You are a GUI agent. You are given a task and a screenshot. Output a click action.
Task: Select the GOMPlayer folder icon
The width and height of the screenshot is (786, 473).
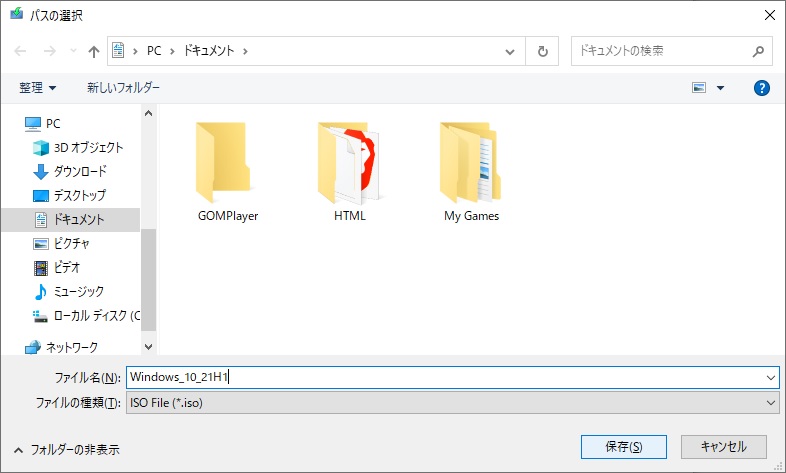pos(223,163)
